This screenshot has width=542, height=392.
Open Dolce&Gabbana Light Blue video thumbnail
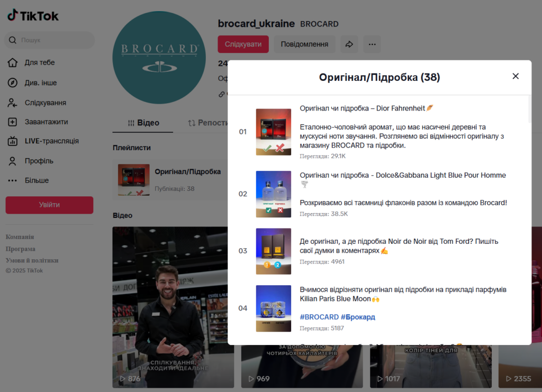click(274, 194)
